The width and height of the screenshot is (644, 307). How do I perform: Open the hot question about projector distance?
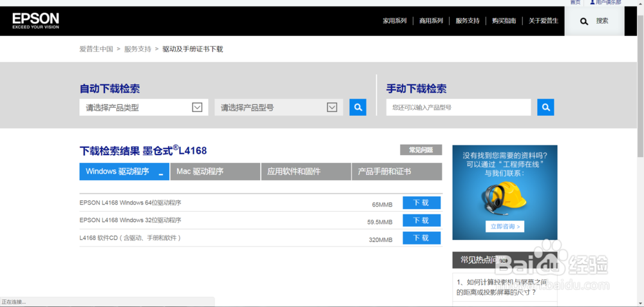[x=502, y=287]
